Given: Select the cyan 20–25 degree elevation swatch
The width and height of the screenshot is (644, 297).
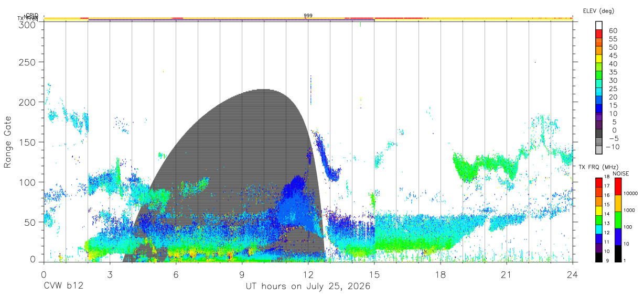Looking at the screenshot, I should click(x=599, y=92).
